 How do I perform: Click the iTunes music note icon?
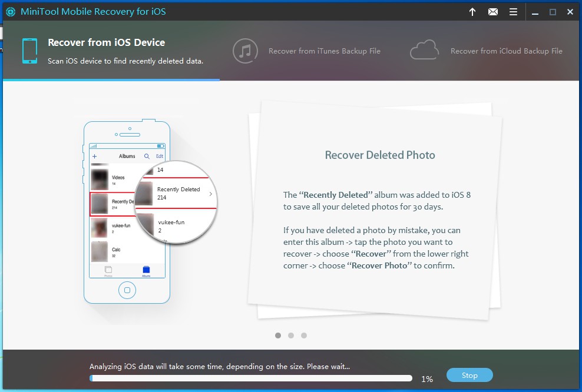pos(245,51)
